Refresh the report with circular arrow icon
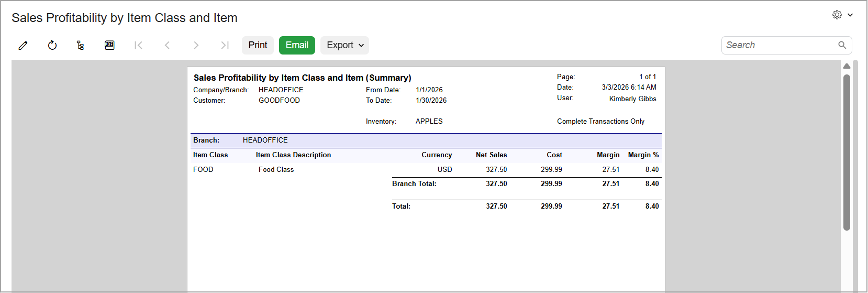Image resolution: width=868 pixels, height=293 pixels. coord(52,46)
